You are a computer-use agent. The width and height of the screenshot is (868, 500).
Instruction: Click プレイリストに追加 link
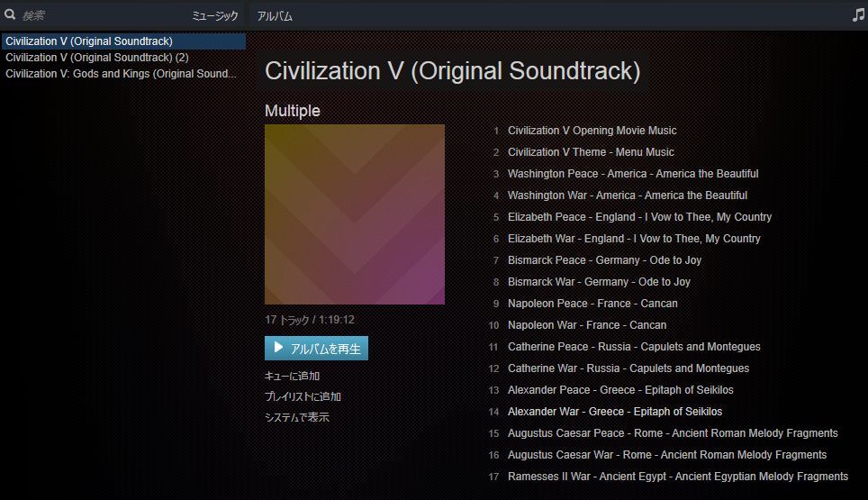click(x=303, y=396)
